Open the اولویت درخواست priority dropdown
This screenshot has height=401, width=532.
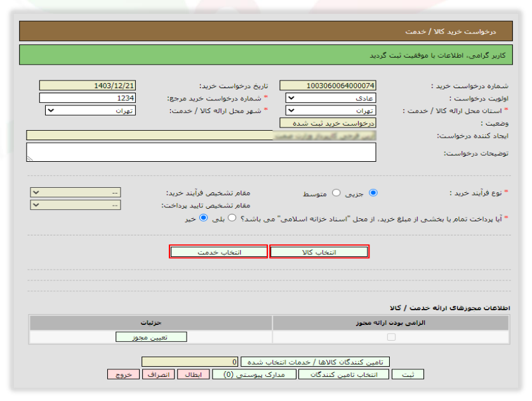pyautogui.click(x=331, y=98)
